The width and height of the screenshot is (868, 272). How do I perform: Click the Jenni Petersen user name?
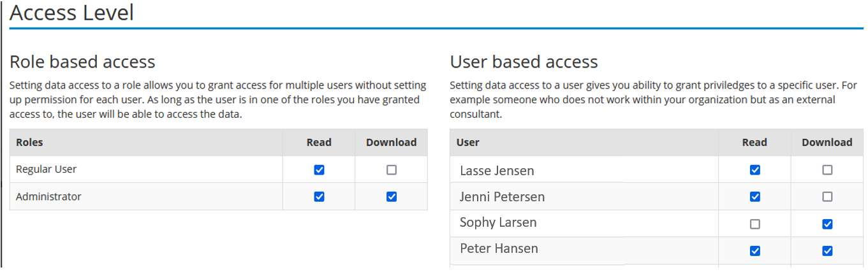[x=502, y=197]
